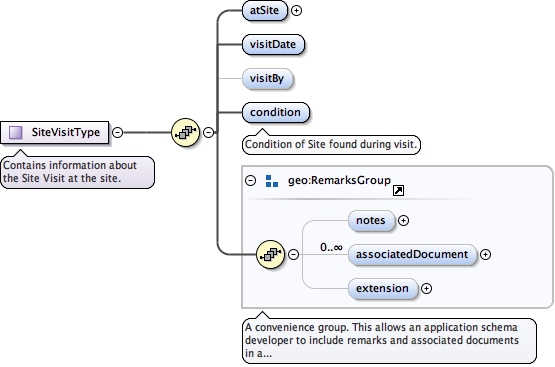
Task: Select the optional visitBy element
Action: (267, 78)
